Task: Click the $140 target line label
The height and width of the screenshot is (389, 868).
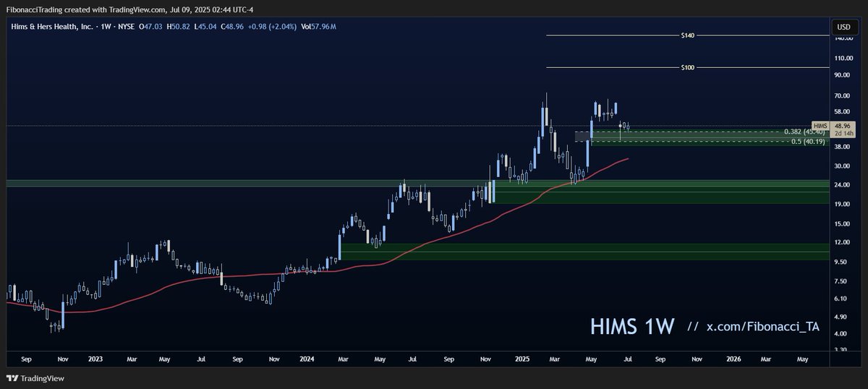Action: click(x=687, y=35)
